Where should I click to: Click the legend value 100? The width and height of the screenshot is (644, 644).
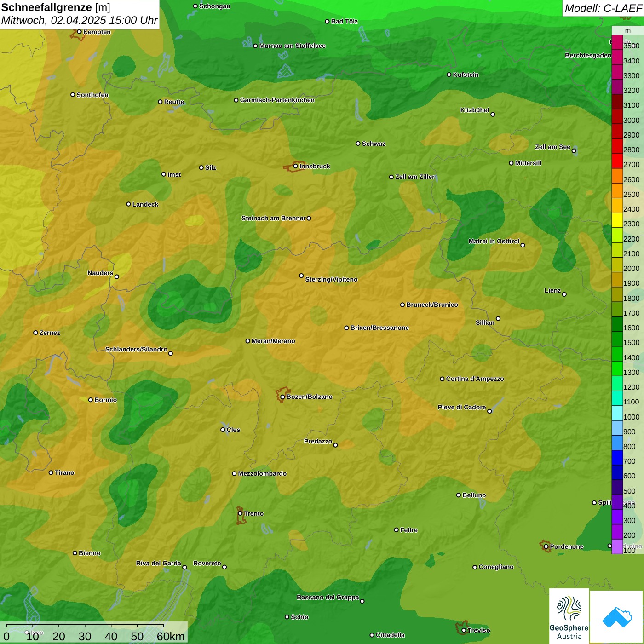coord(630,550)
